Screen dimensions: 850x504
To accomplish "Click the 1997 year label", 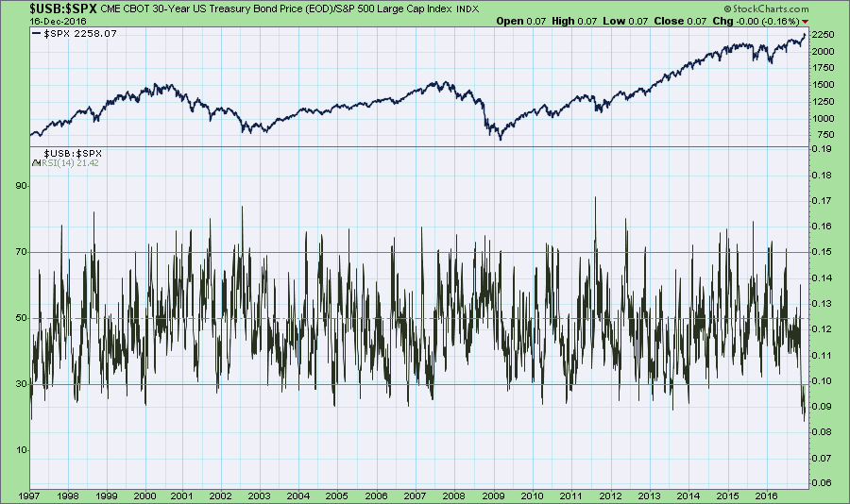I will point(28,496).
